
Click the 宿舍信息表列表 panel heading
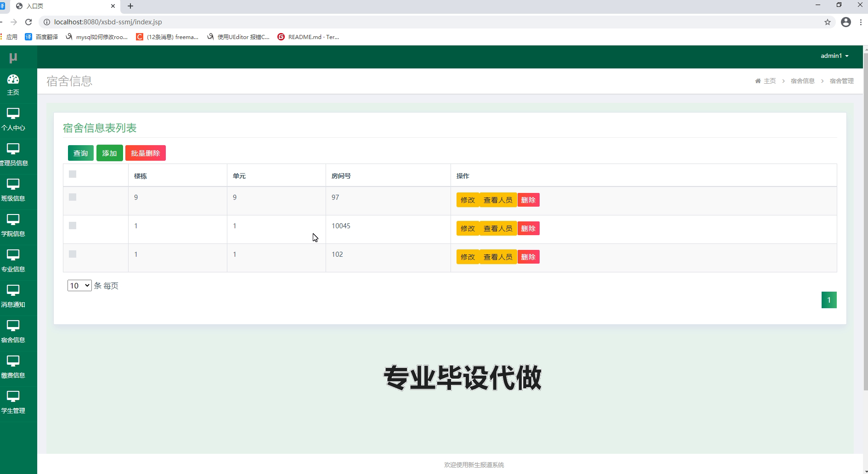coord(100,128)
